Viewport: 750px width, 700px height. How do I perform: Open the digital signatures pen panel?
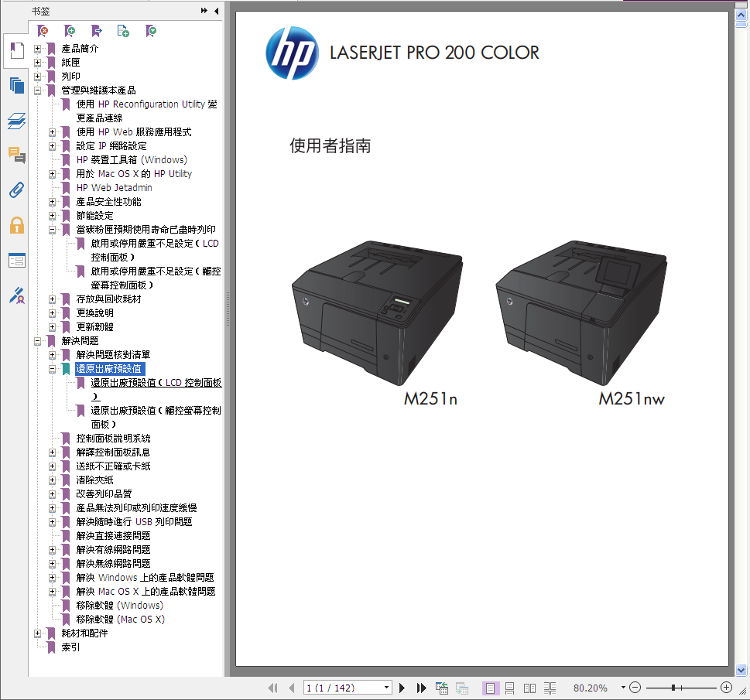pyautogui.click(x=17, y=295)
